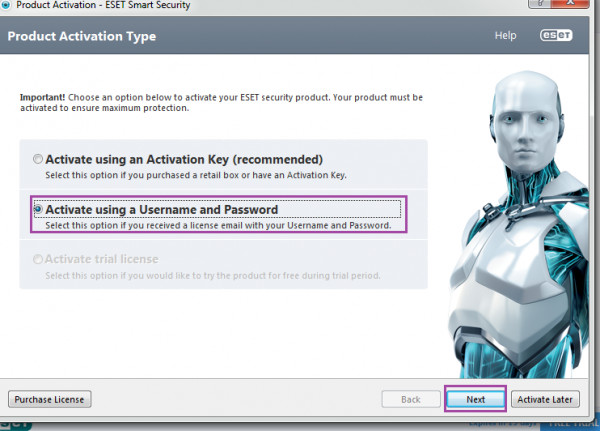Viewport: 600px width, 431px height.
Task: Choose the Username and Password radio option
Action: point(38,210)
